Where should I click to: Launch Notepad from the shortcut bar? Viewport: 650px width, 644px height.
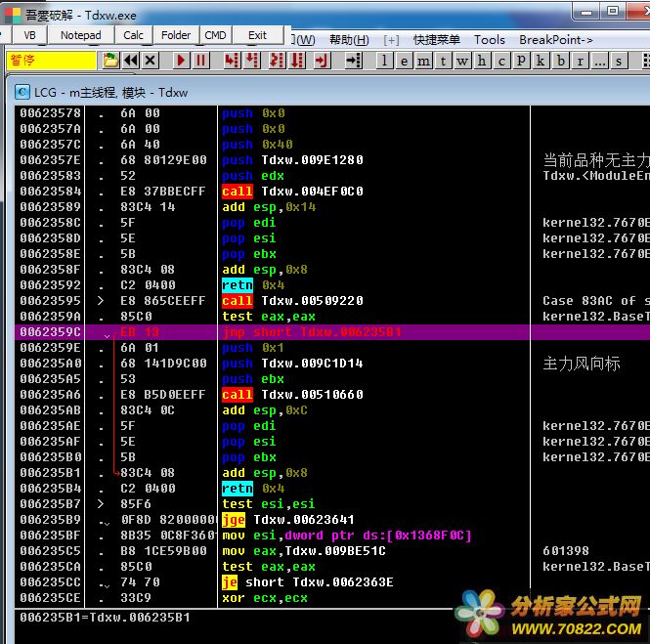[81, 35]
